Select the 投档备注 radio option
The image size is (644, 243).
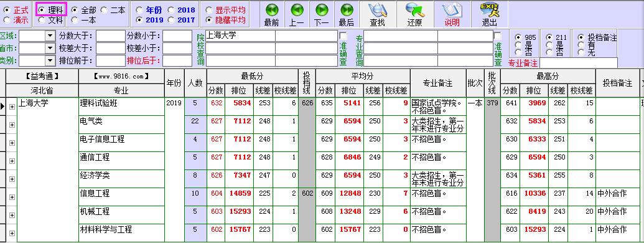tap(581, 37)
